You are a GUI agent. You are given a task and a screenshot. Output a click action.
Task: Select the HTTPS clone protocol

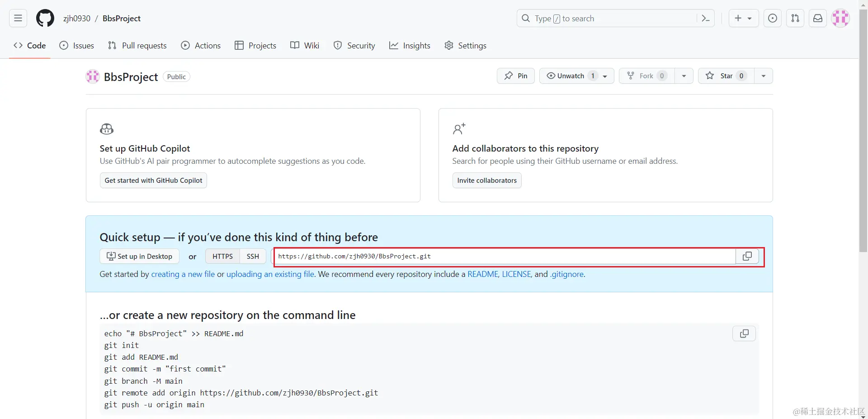click(x=222, y=257)
